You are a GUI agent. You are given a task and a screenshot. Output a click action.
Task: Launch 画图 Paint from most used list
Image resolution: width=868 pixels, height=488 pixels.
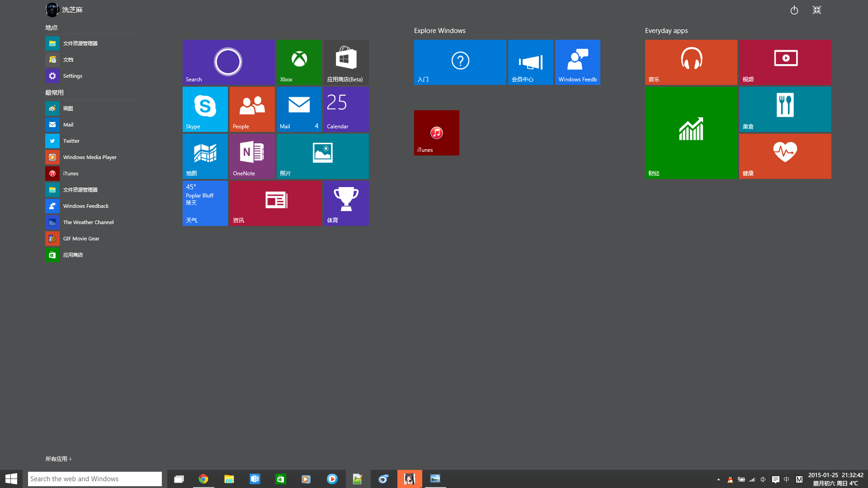91,108
